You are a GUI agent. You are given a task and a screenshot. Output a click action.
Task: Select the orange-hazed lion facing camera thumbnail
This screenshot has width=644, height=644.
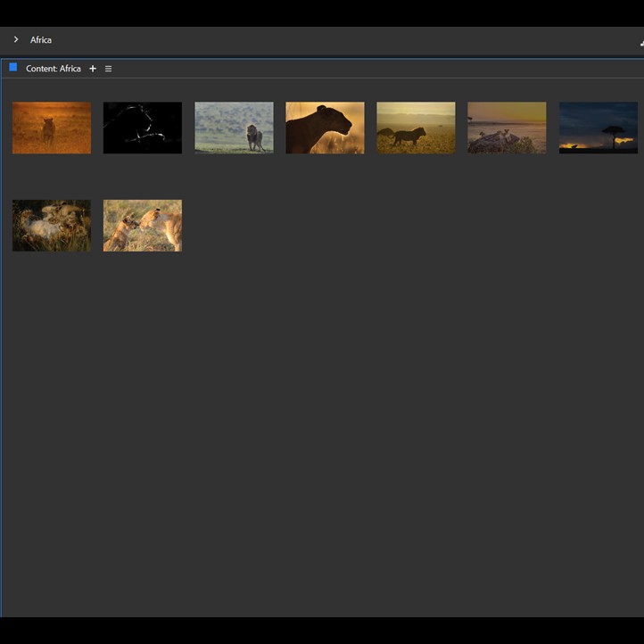[x=52, y=128]
